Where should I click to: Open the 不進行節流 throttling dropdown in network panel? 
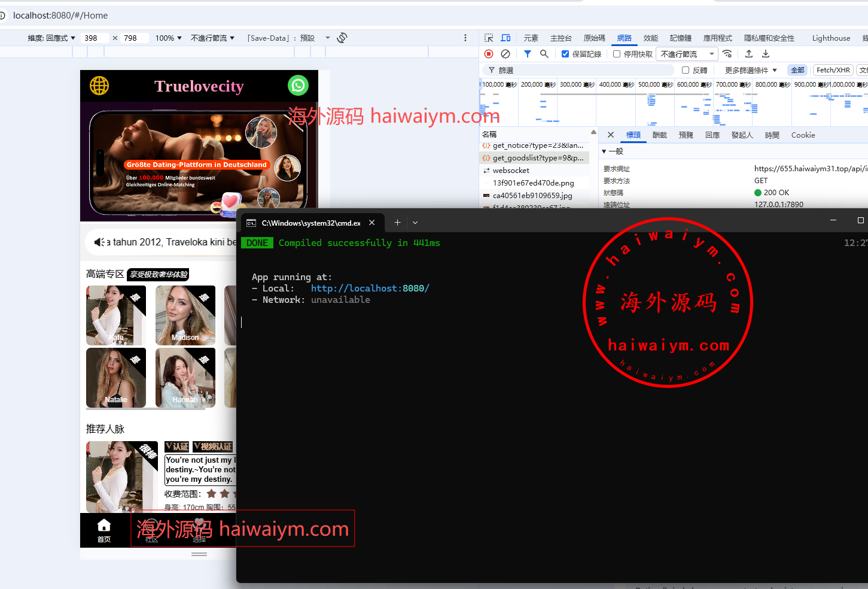pyautogui.click(x=687, y=54)
